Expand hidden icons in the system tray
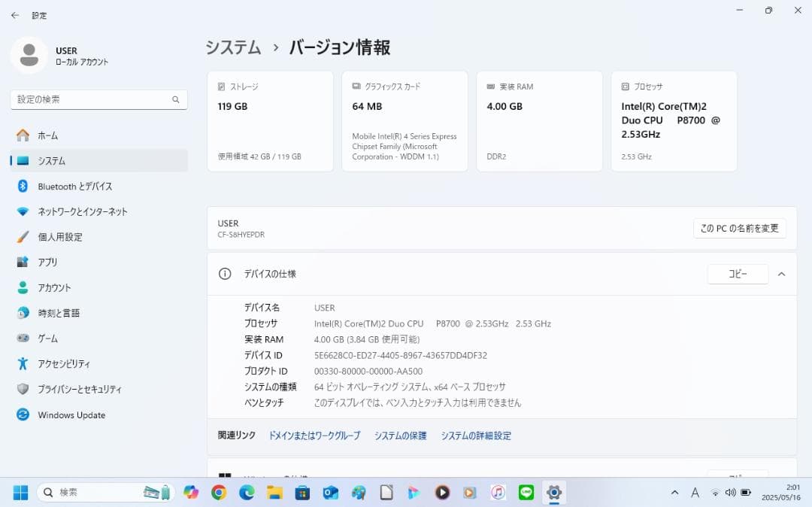Viewport: 812px width, 507px height. pos(674,493)
